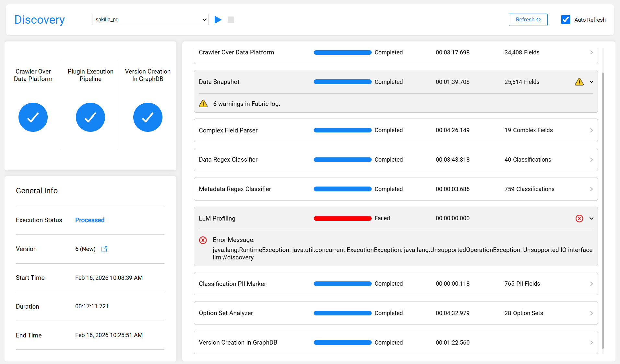Click the 'Data Snapshot' plugin name
This screenshot has height=364, width=620.
tap(219, 82)
